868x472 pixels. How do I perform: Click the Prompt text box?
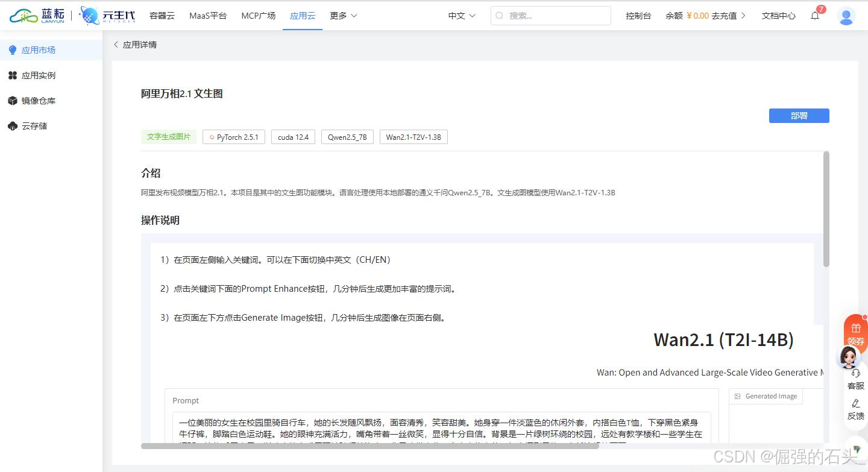442,429
